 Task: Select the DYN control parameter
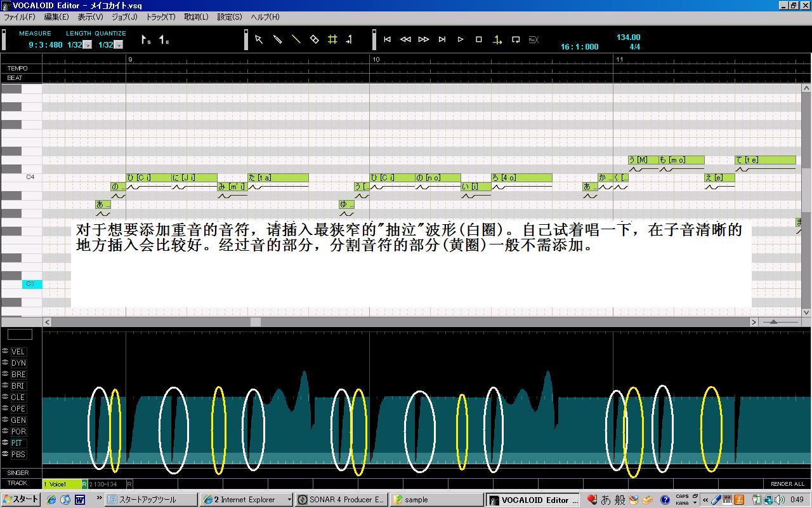click(18, 363)
